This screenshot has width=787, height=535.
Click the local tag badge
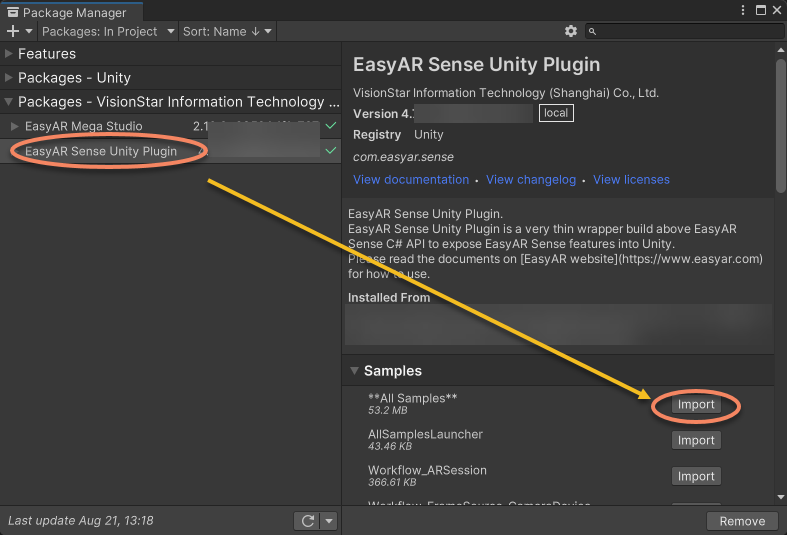tap(556, 113)
